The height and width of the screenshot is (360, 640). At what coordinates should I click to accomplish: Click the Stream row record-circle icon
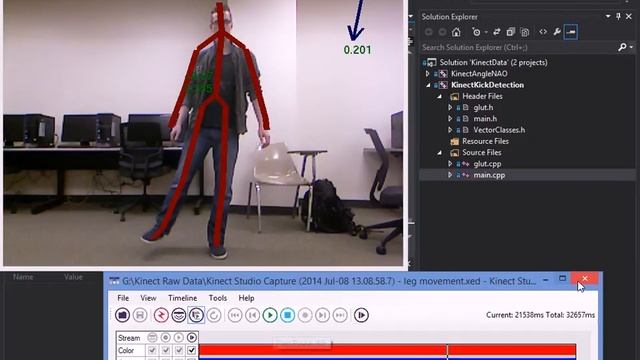click(x=165, y=338)
